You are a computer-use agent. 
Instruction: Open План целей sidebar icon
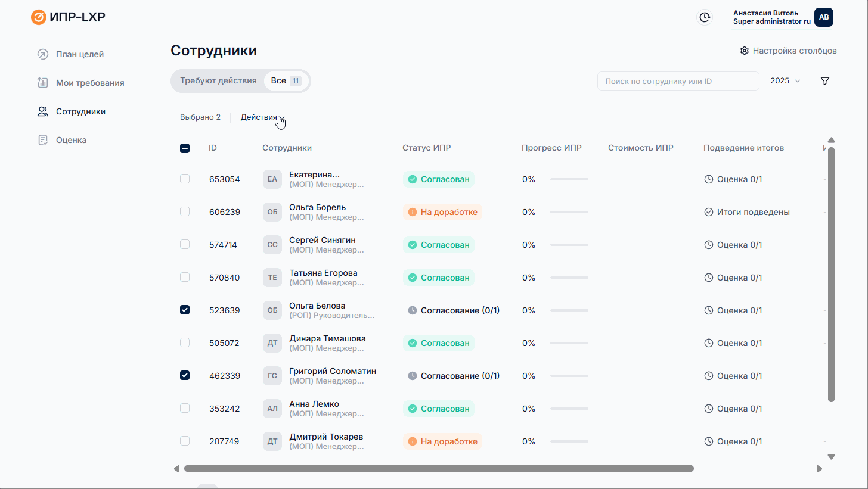(x=42, y=54)
